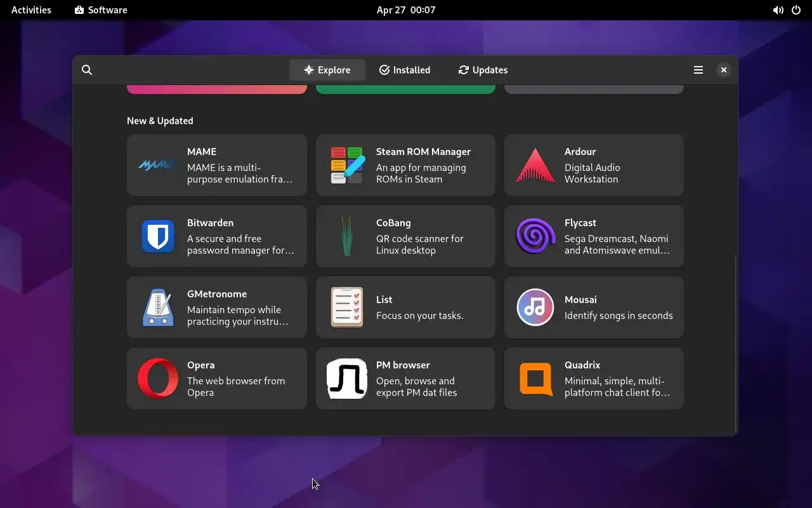Open PM browser title text
812x508 pixels.
pos(403,365)
